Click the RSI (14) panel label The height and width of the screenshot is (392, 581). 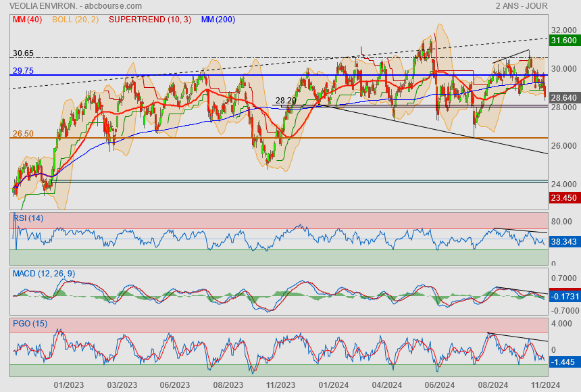click(28, 218)
